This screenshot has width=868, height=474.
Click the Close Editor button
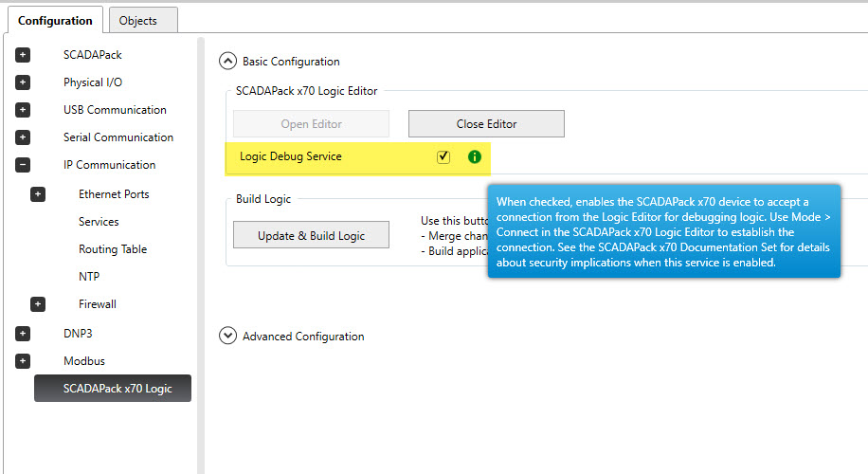pyautogui.click(x=486, y=123)
